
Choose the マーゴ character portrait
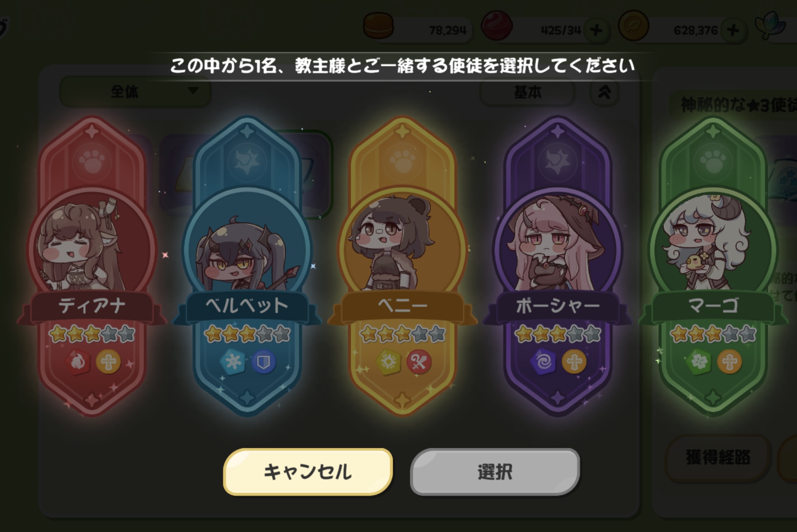pyautogui.click(x=713, y=249)
